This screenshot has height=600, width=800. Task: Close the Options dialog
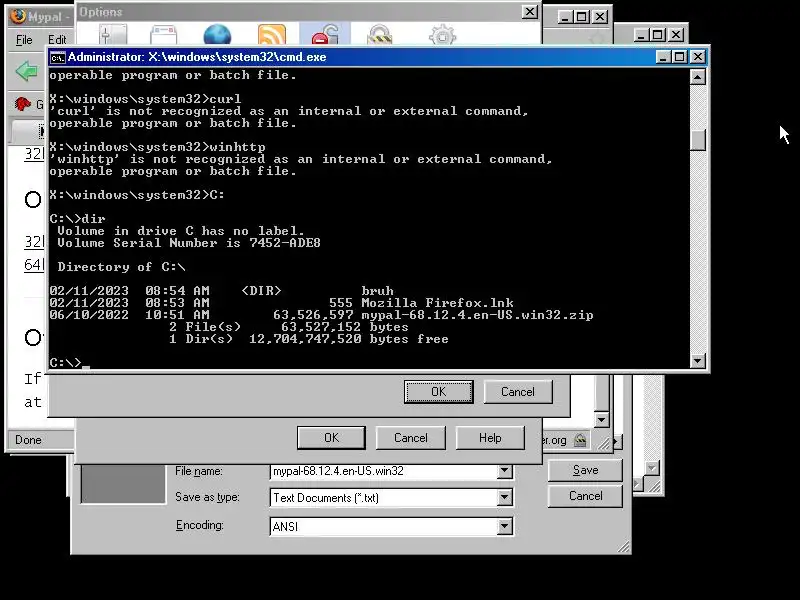point(530,12)
